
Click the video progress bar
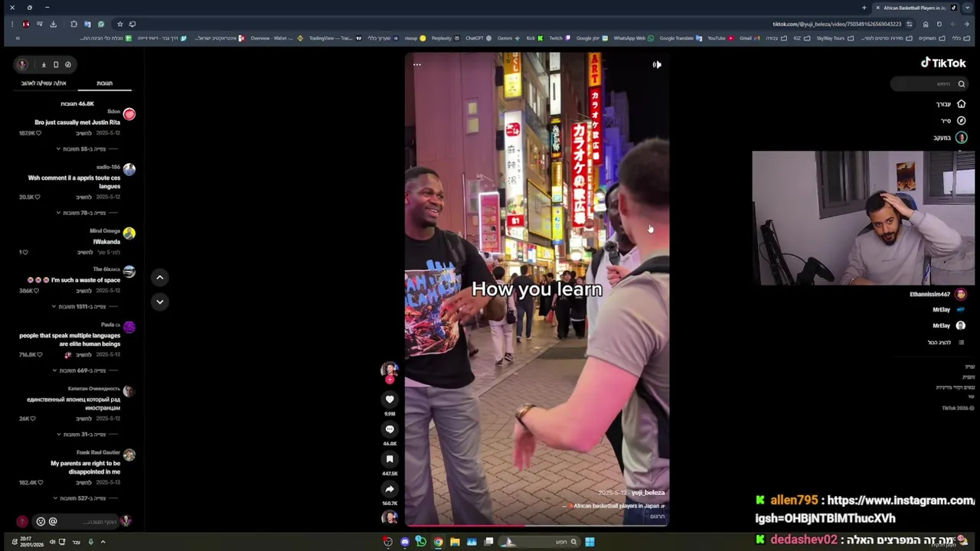(537, 525)
